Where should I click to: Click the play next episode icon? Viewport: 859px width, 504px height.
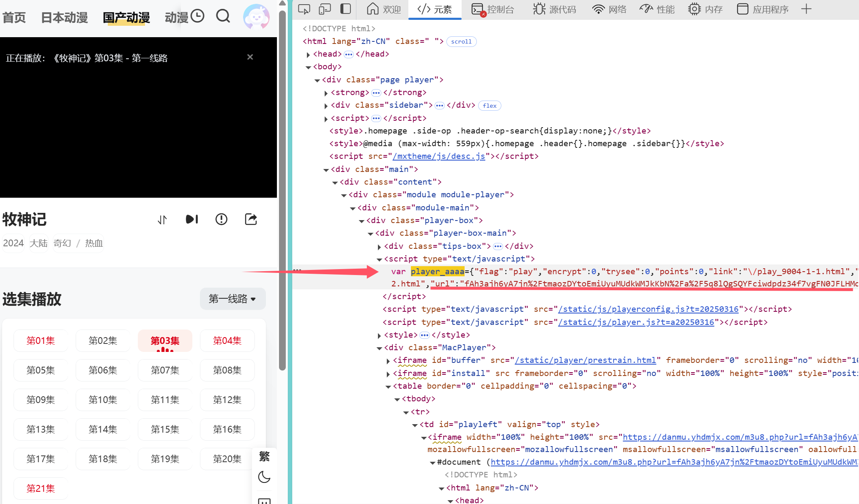(x=192, y=219)
